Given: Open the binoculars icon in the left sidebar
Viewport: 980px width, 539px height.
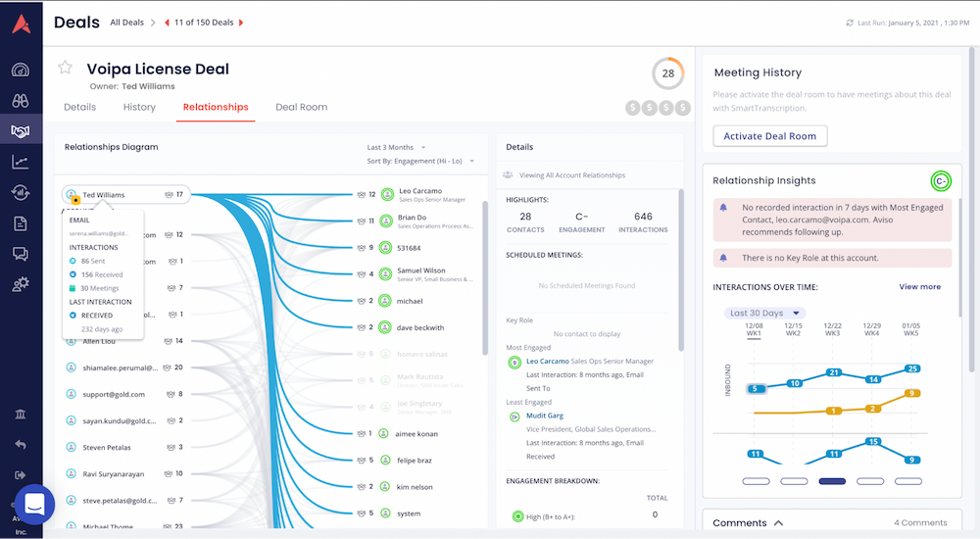Looking at the screenshot, I should [x=20, y=100].
